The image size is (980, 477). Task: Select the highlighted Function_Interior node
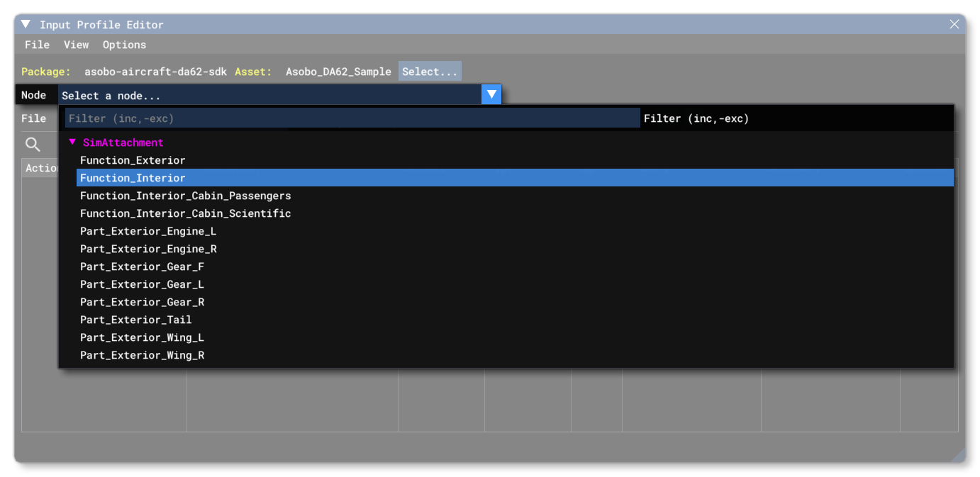(133, 177)
